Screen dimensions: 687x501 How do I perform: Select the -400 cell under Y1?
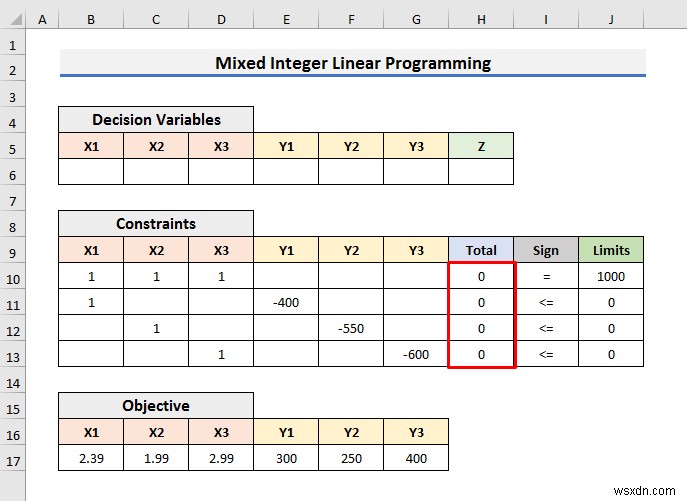[x=286, y=302]
